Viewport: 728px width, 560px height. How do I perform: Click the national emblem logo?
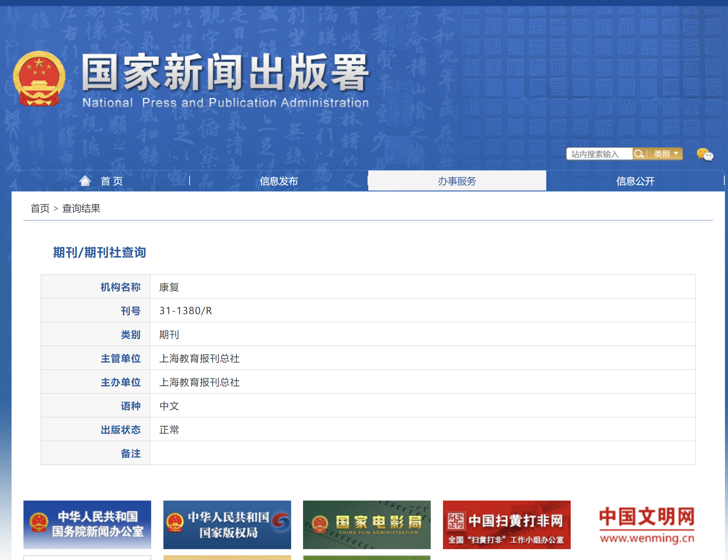tap(39, 79)
